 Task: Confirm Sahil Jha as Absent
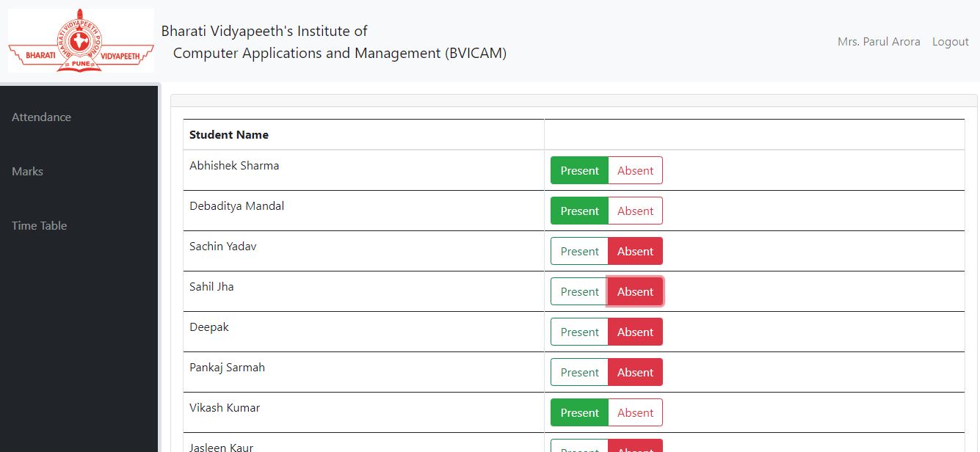(635, 291)
